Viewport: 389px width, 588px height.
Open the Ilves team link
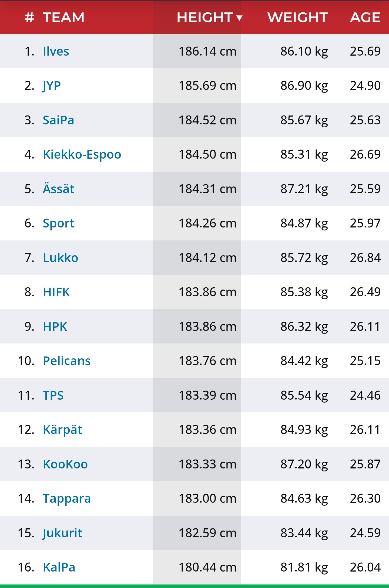point(56,51)
